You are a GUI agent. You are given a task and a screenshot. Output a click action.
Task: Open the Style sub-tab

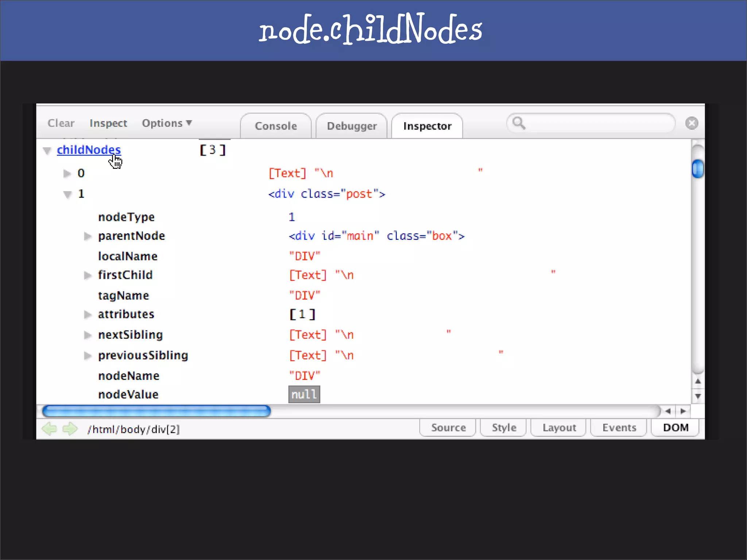504,428
